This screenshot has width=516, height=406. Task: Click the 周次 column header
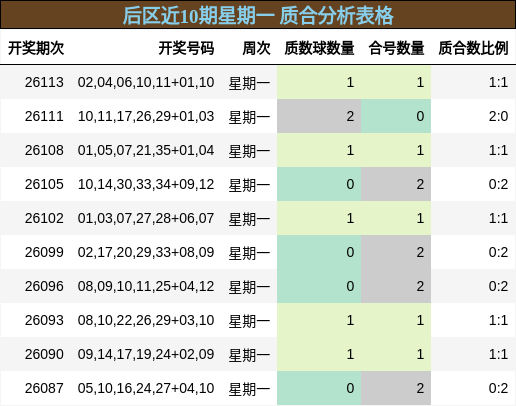[256, 48]
